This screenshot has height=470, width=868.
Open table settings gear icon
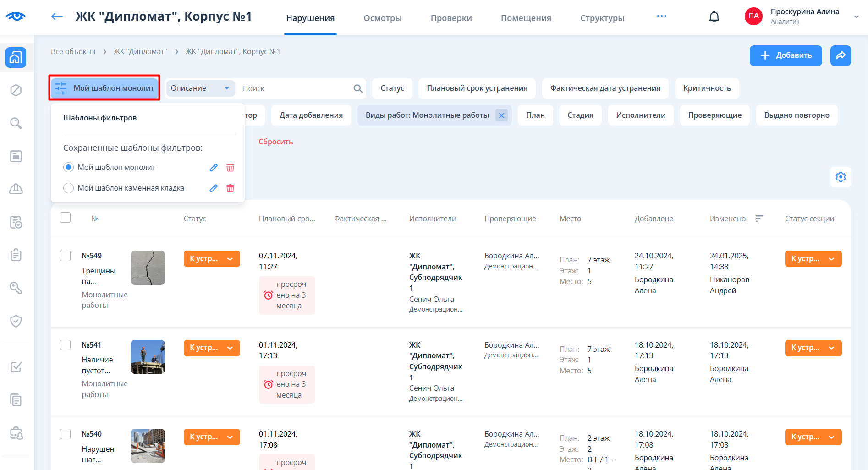pyautogui.click(x=841, y=177)
